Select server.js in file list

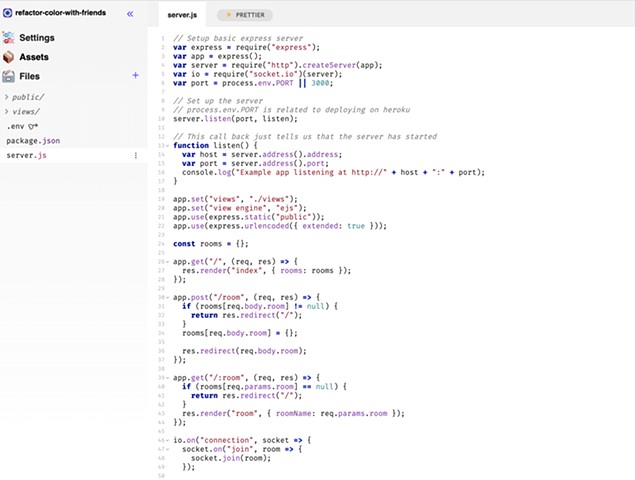pyautogui.click(x=26, y=156)
